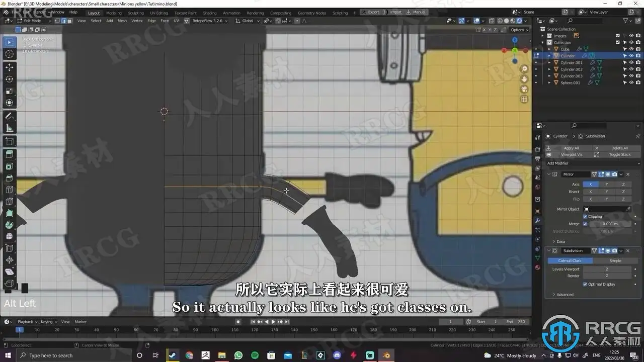The height and width of the screenshot is (362, 644).
Task: Toggle Optimal Display checkbox
Action: point(585,284)
